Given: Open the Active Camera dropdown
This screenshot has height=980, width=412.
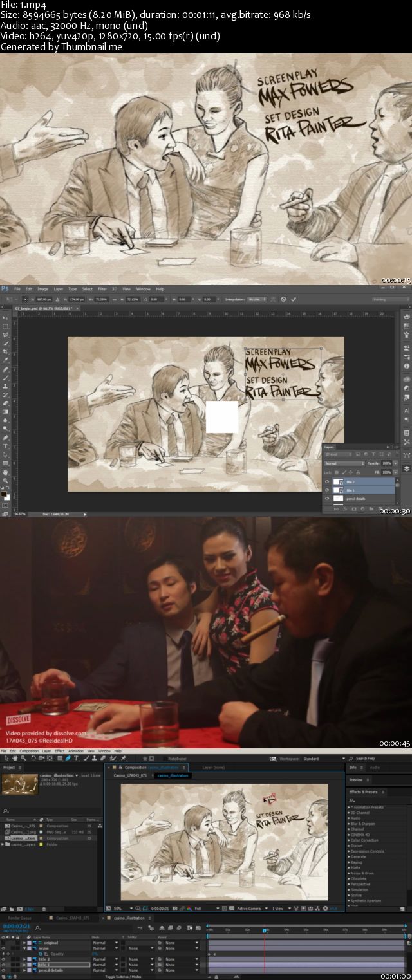Looking at the screenshot, I should (x=252, y=908).
